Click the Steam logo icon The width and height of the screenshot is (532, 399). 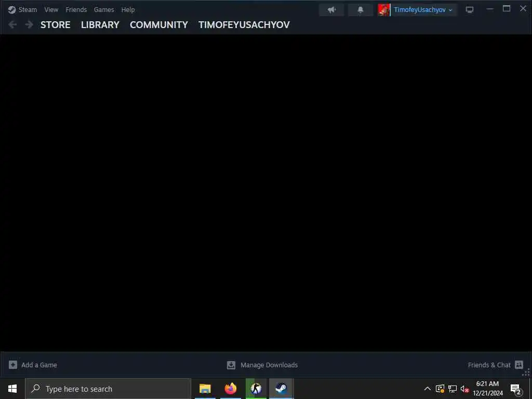tap(12, 10)
